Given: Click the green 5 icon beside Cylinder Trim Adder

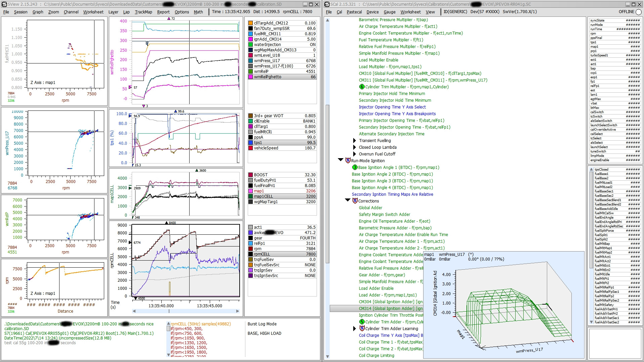Looking at the screenshot, I should (x=362, y=322).
